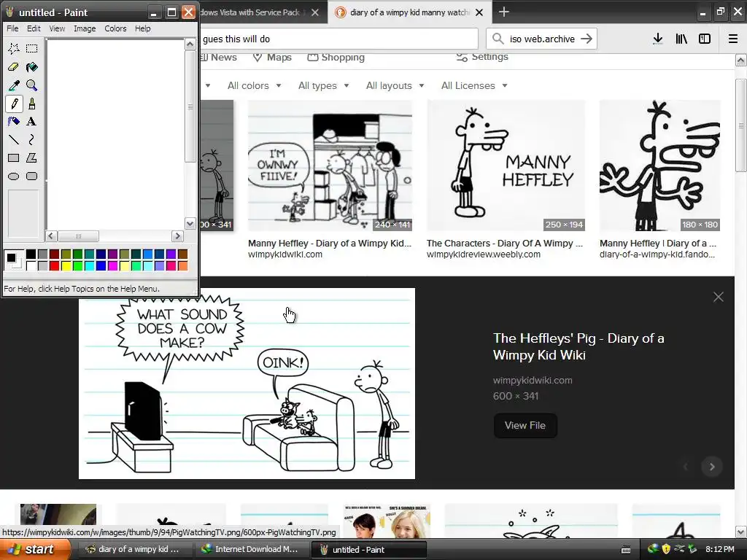Image resolution: width=747 pixels, height=560 pixels.
Task: Click the yellow shield tray icon
Action: 666,549
